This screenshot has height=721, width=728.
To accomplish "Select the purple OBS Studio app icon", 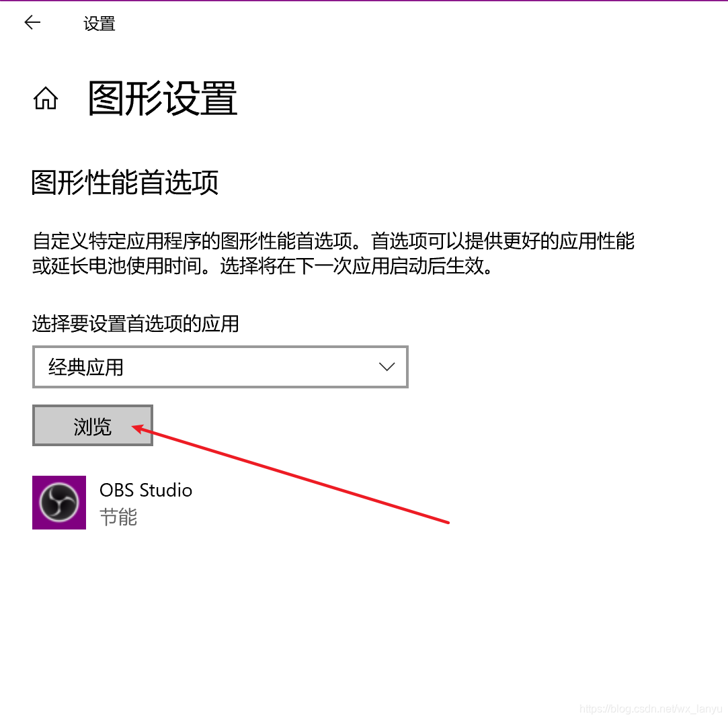I will [59, 503].
